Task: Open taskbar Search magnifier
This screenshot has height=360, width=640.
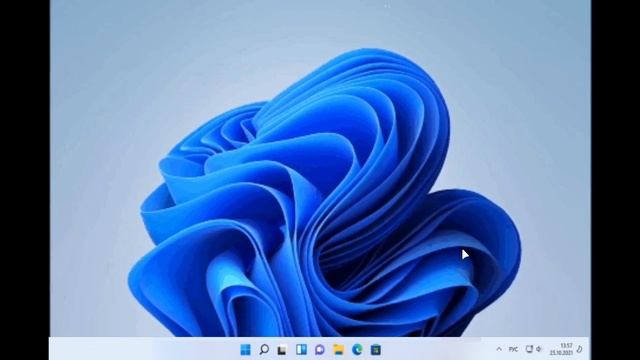Action: pyautogui.click(x=264, y=349)
